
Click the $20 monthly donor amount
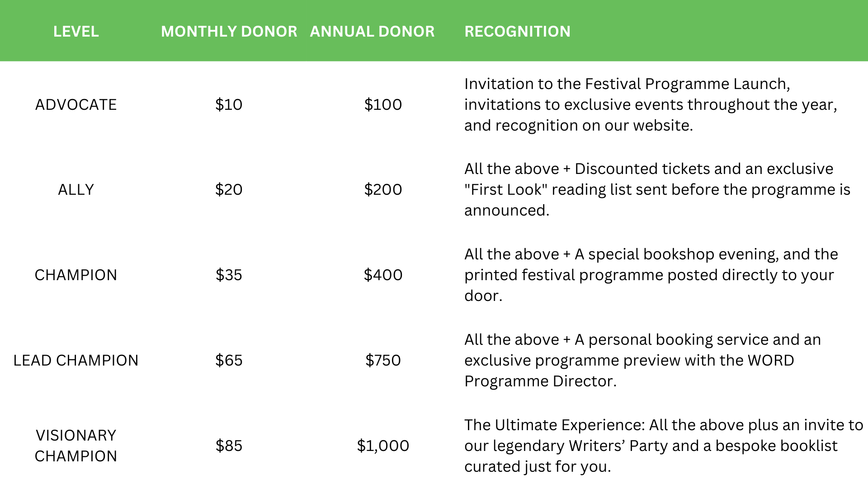229,190
